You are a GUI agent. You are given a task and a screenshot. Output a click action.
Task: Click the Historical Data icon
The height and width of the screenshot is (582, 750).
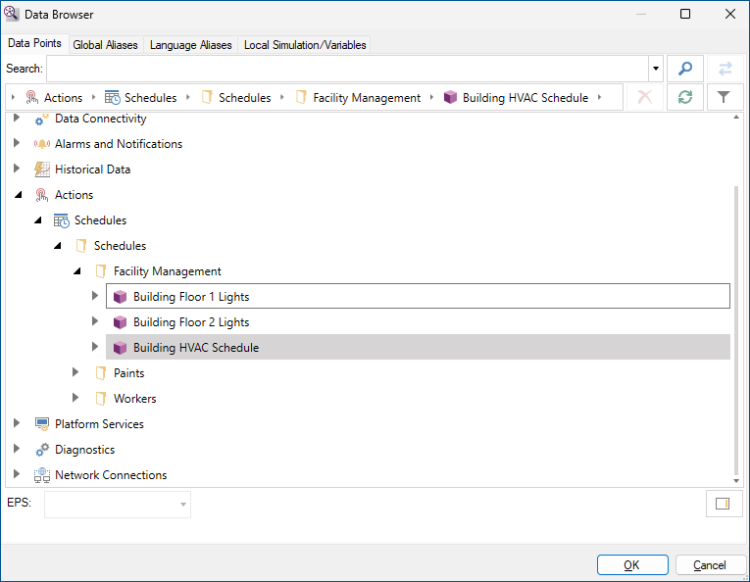point(41,170)
